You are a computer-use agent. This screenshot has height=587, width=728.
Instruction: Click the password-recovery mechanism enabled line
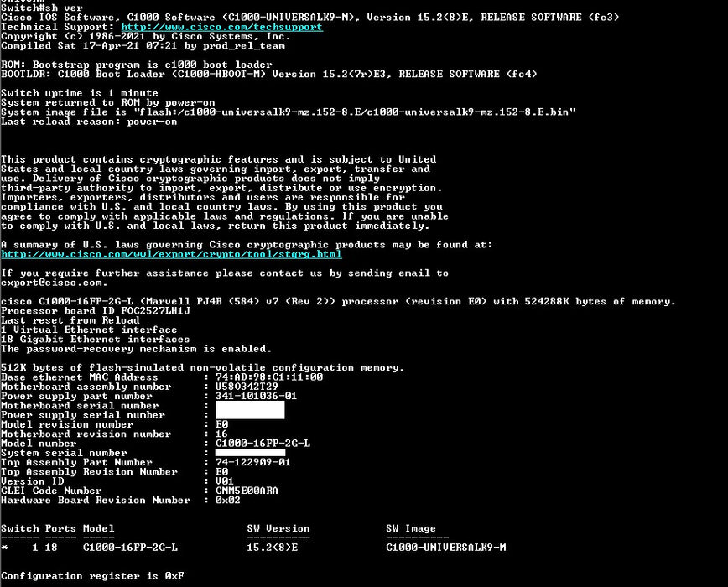(136, 349)
